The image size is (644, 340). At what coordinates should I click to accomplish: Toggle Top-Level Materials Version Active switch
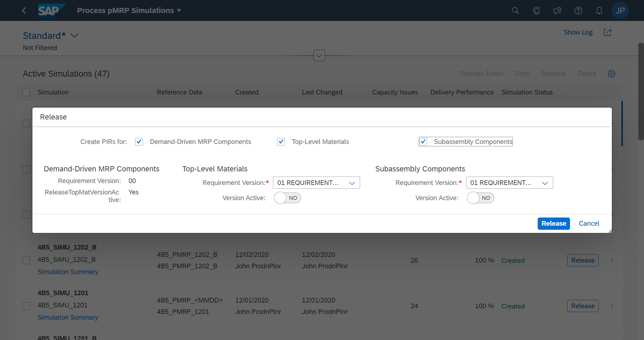point(287,198)
